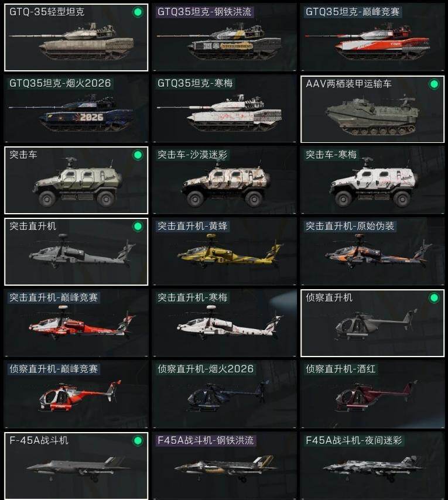Click the green equipped dot on 突击车
This screenshot has height=500, width=448.
pyautogui.click(x=138, y=155)
